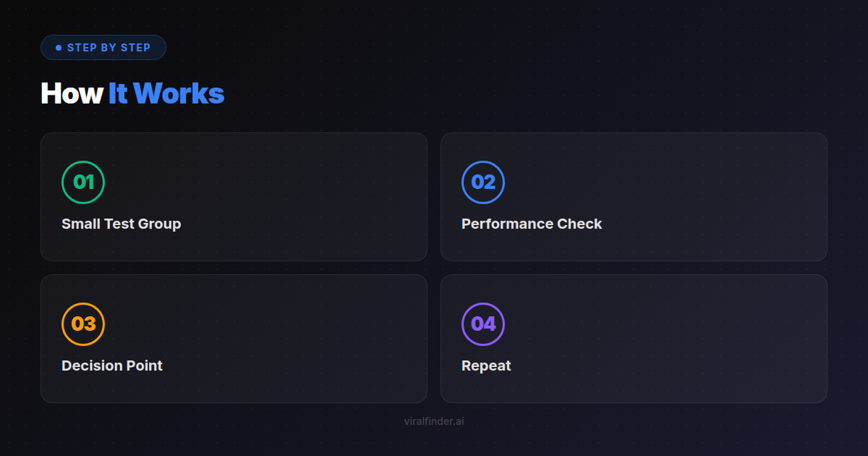Open the viralfinder.ai footer link
The image size is (868, 456).
tap(434, 421)
